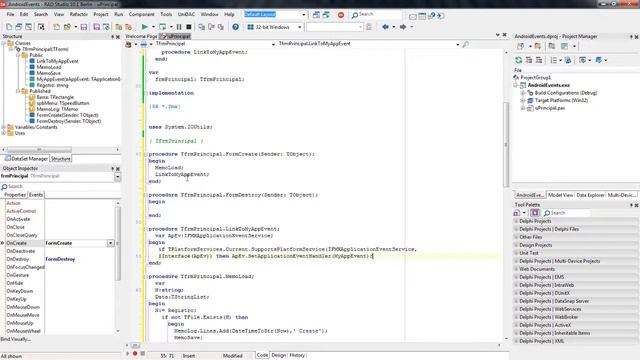Open the TfrmPrincipal class dropdown in editor

point(273,44)
